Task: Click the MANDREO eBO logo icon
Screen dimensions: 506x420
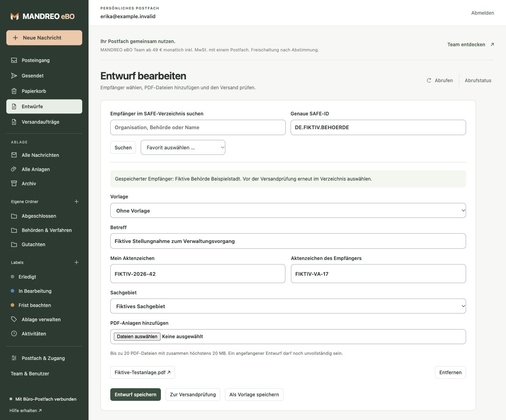Action: point(15,16)
